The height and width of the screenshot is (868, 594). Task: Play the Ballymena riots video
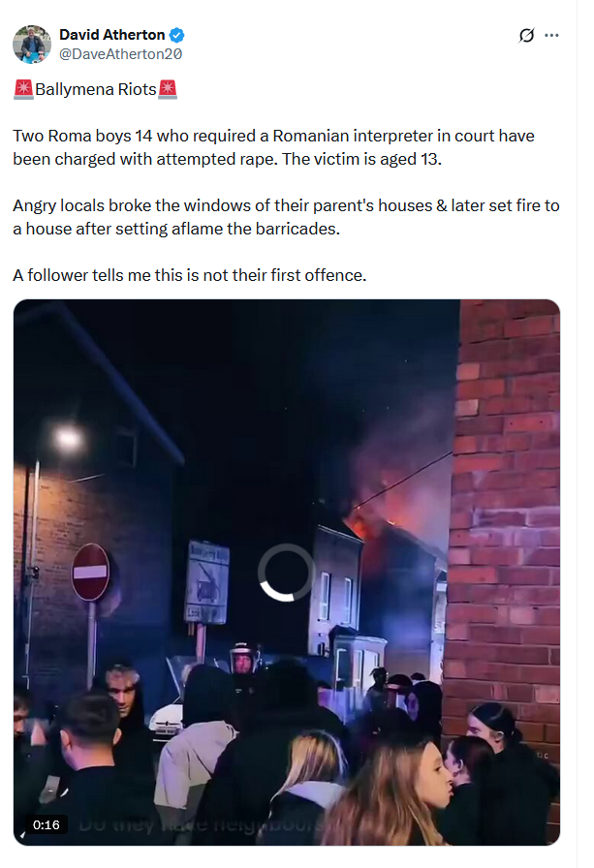click(x=287, y=573)
